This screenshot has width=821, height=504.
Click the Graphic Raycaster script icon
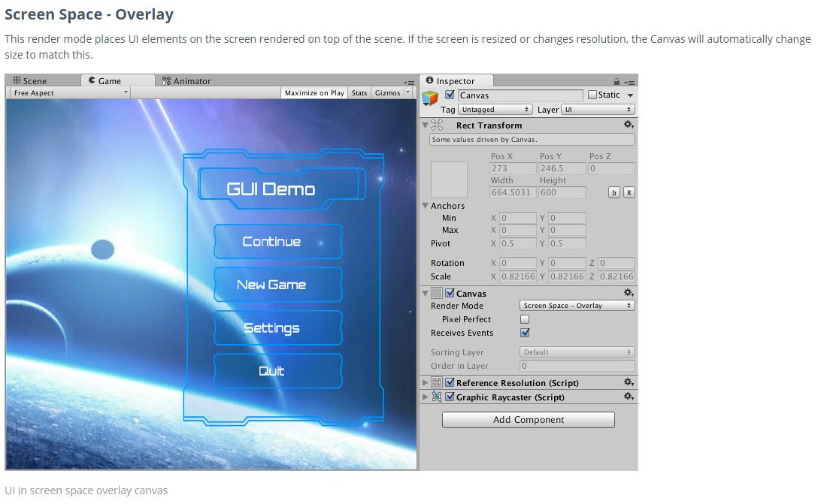pyautogui.click(x=437, y=397)
